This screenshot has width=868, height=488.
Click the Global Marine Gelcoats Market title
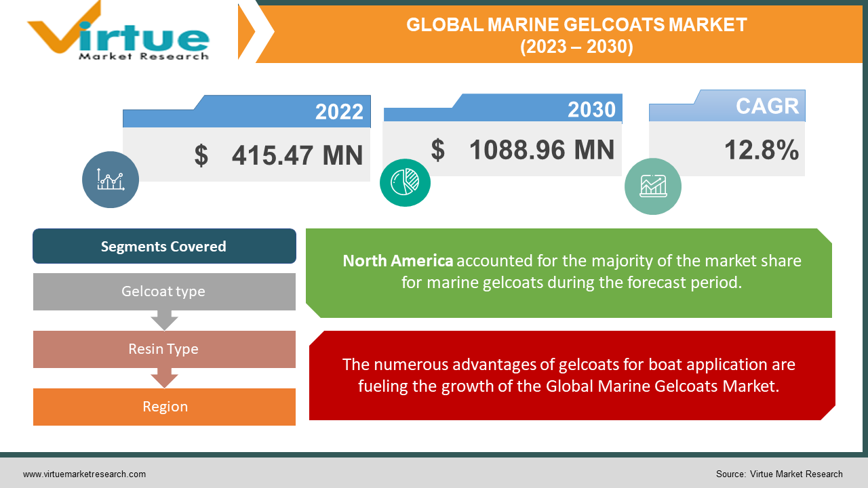576,25
